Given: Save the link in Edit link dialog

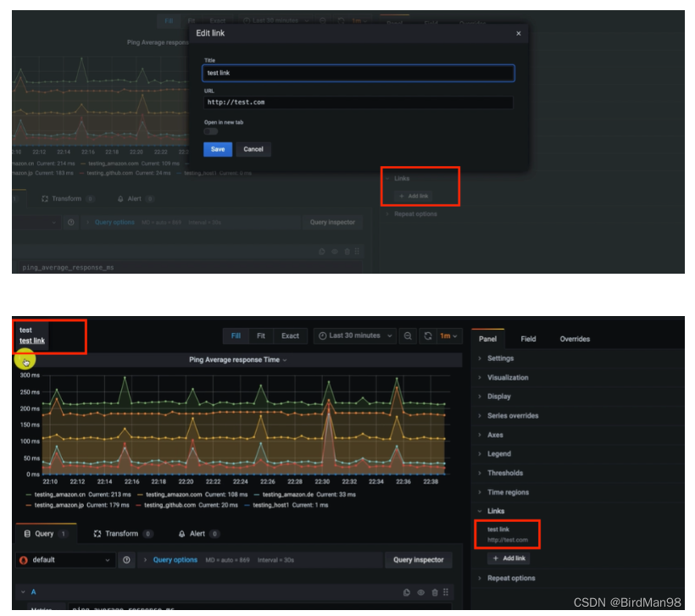Looking at the screenshot, I should point(218,149).
